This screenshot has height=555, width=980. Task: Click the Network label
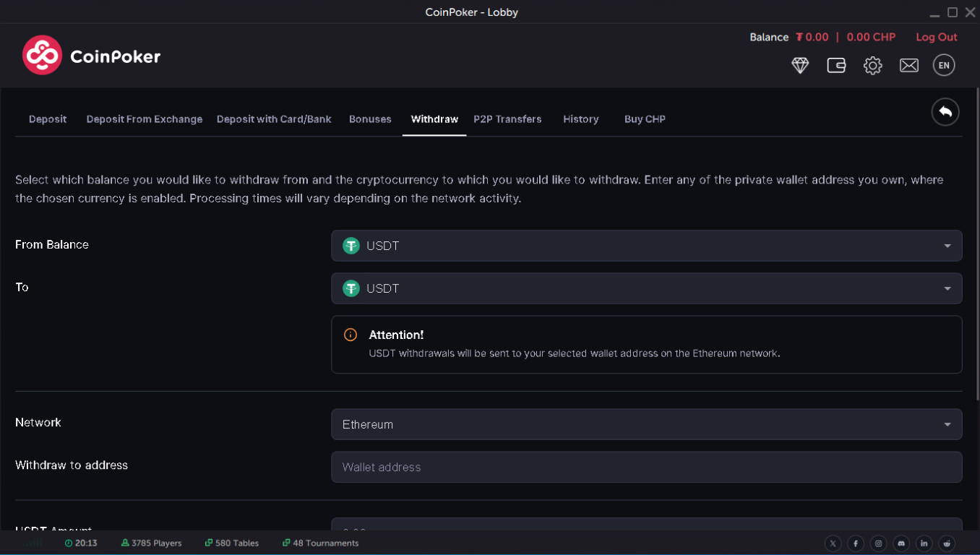(38, 422)
